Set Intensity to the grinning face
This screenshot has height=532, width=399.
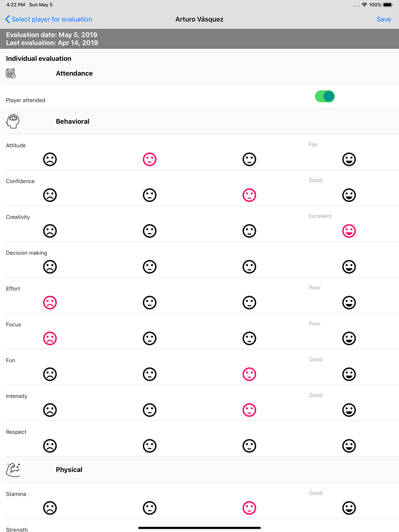[x=349, y=410]
